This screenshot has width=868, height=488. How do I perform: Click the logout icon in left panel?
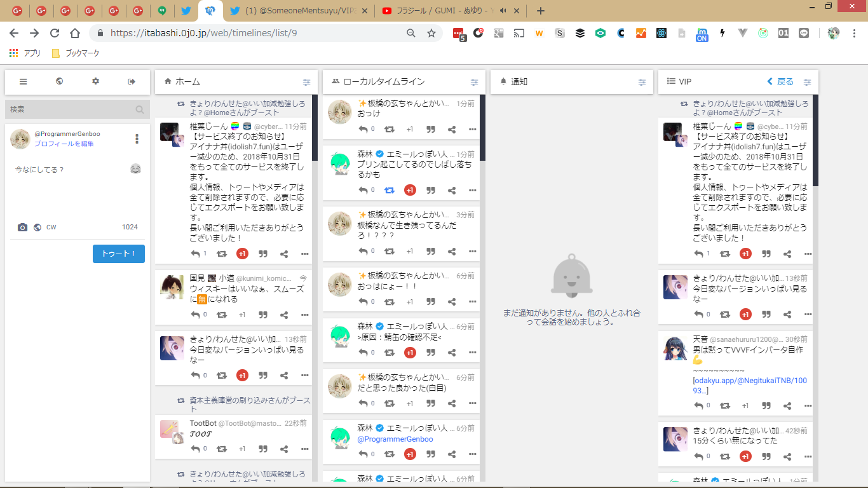(x=132, y=81)
